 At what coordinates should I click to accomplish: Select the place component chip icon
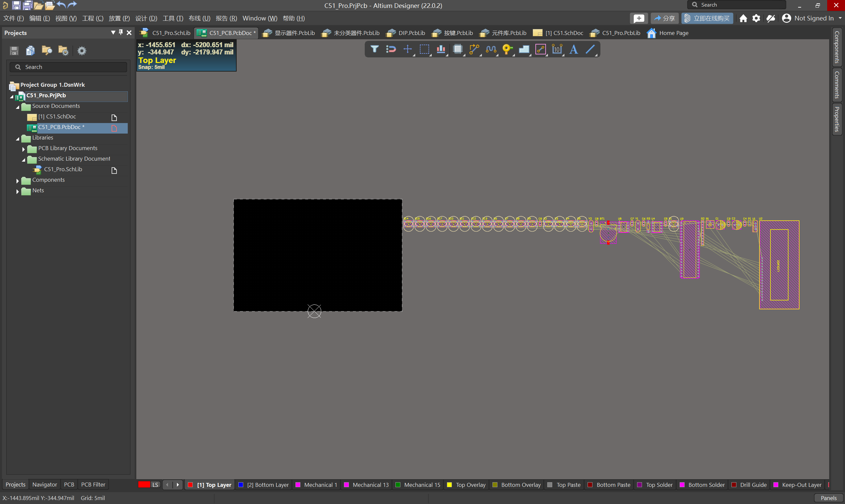tap(458, 49)
